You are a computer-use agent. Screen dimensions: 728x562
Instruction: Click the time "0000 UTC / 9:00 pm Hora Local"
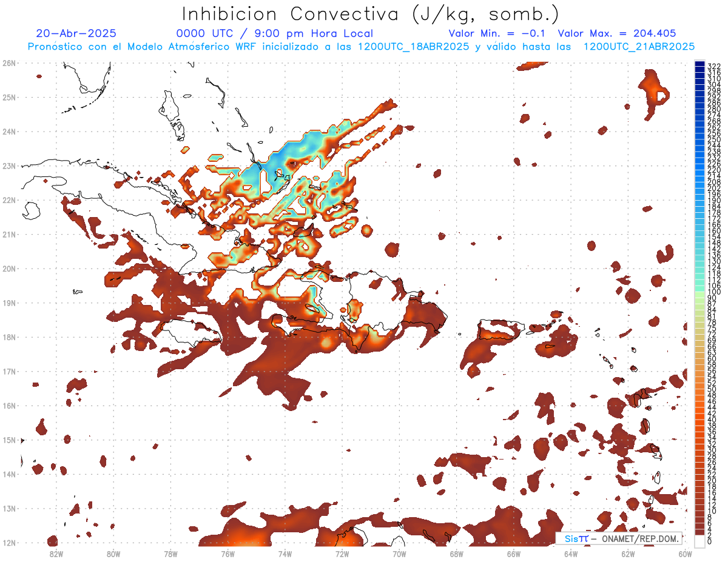[x=275, y=34]
